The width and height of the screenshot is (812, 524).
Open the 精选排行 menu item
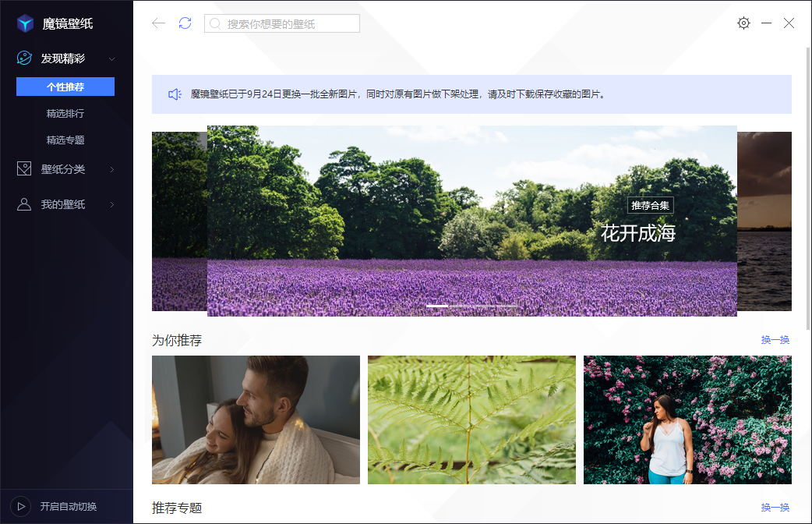65,114
